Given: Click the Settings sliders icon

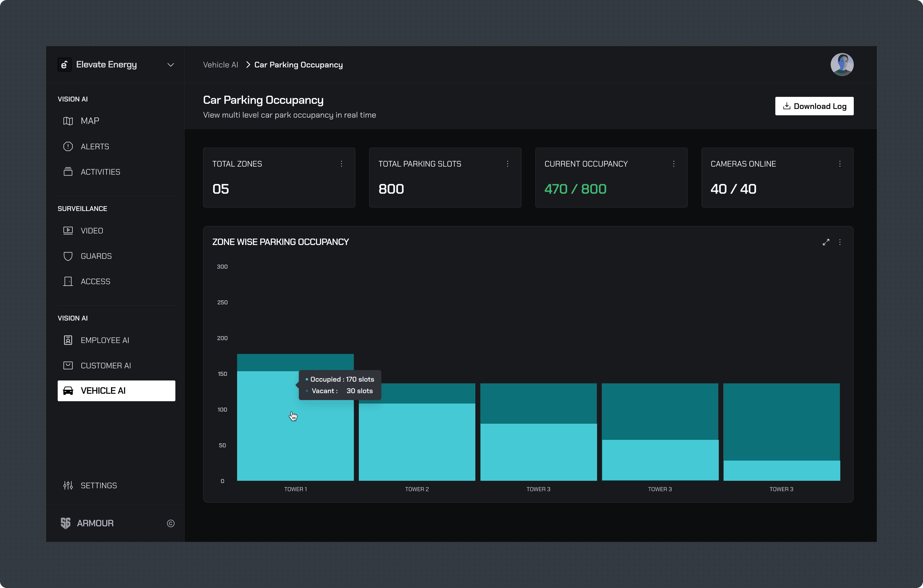Looking at the screenshot, I should click(x=68, y=485).
